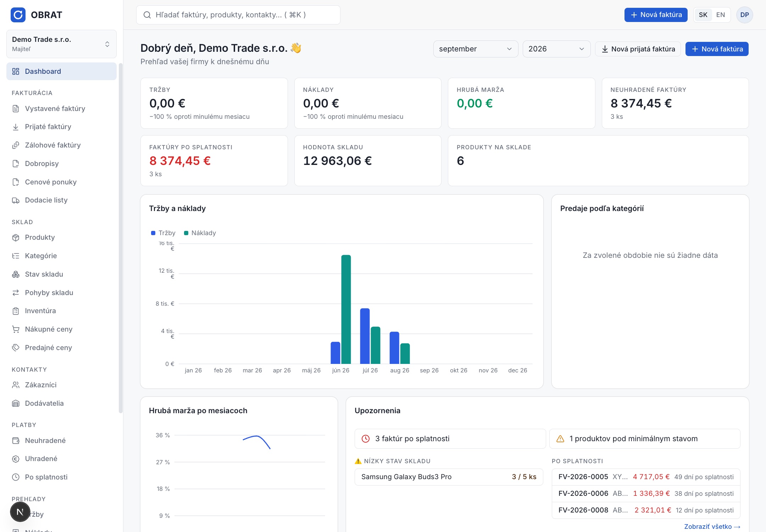Viewport: 766px width, 532px height.
Task: Click the OBRAT logo icon
Action: pos(18,15)
